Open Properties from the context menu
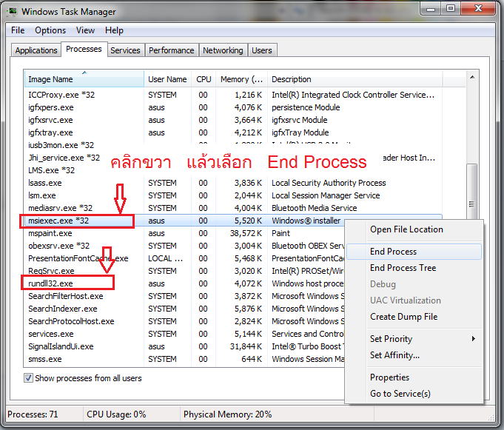 pos(389,377)
